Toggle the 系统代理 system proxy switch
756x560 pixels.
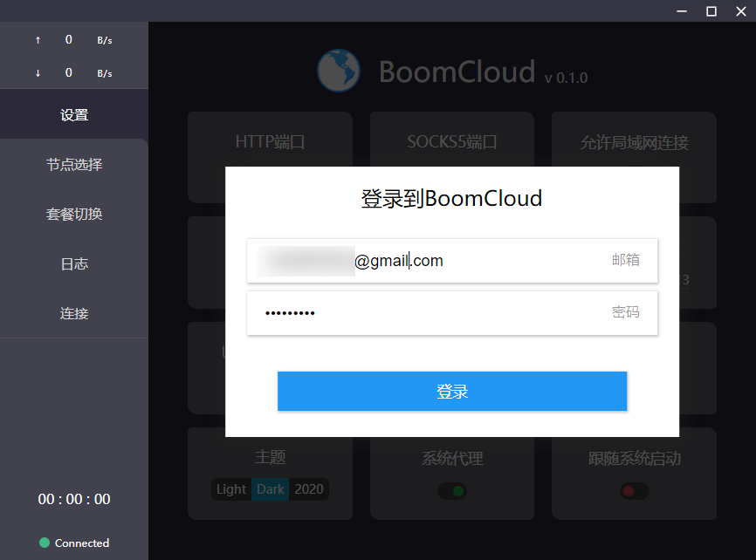[x=452, y=491]
